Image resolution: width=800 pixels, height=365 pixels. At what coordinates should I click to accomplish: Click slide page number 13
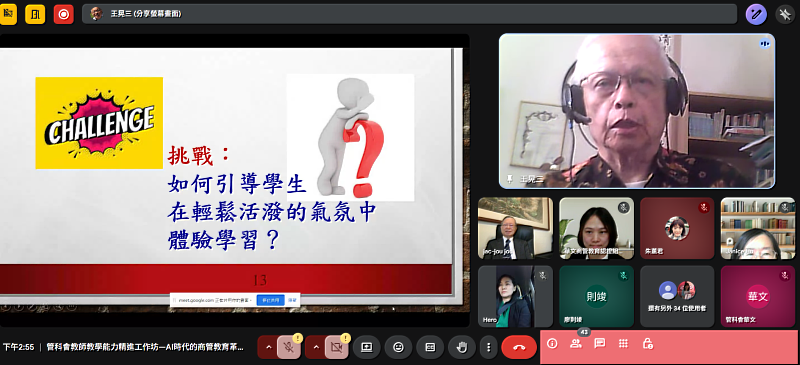click(x=260, y=280)
